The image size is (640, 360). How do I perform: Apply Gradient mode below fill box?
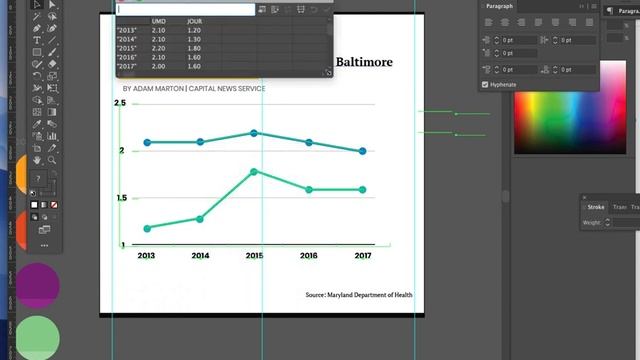(44, 204)
